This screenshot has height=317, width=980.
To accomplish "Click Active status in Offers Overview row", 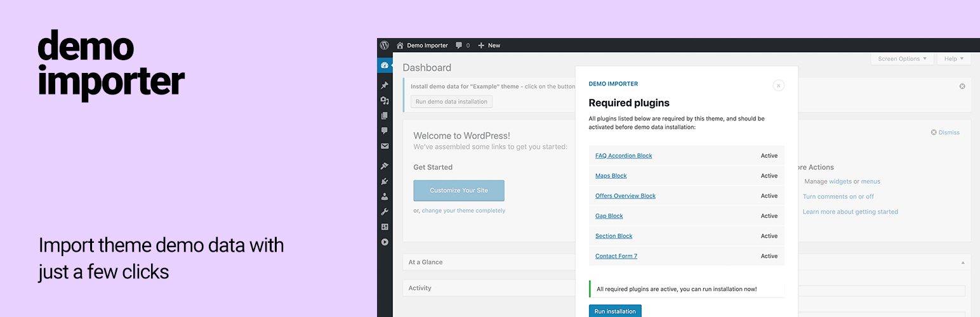I will [769, 196].
